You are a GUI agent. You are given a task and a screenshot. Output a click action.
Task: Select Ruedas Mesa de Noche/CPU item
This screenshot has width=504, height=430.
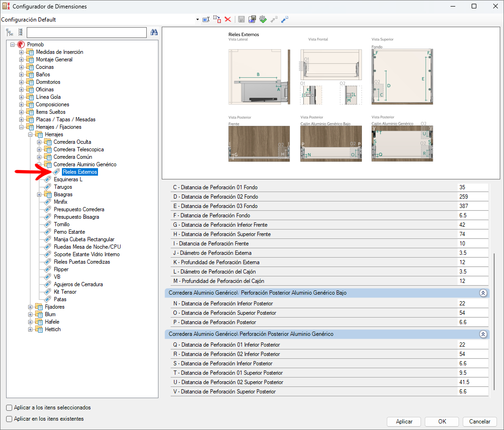87,247
